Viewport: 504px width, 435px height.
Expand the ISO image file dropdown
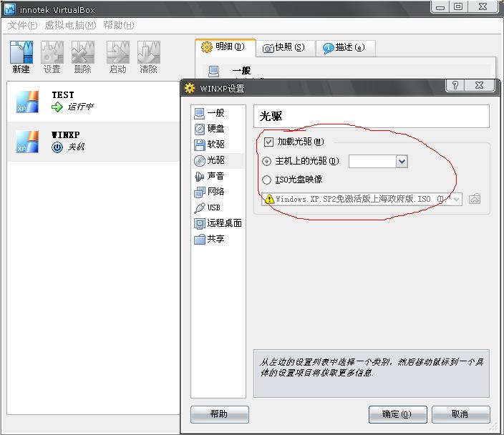(x=457, y=199)
